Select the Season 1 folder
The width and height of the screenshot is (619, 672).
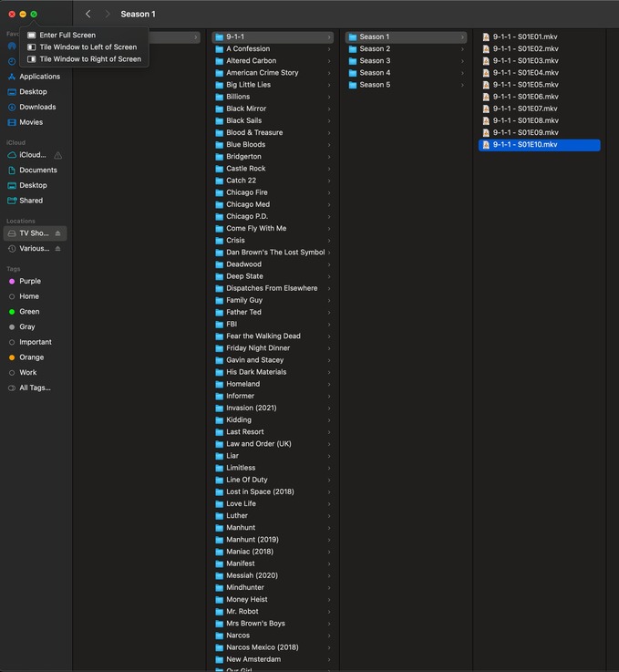tap(406, 36)
